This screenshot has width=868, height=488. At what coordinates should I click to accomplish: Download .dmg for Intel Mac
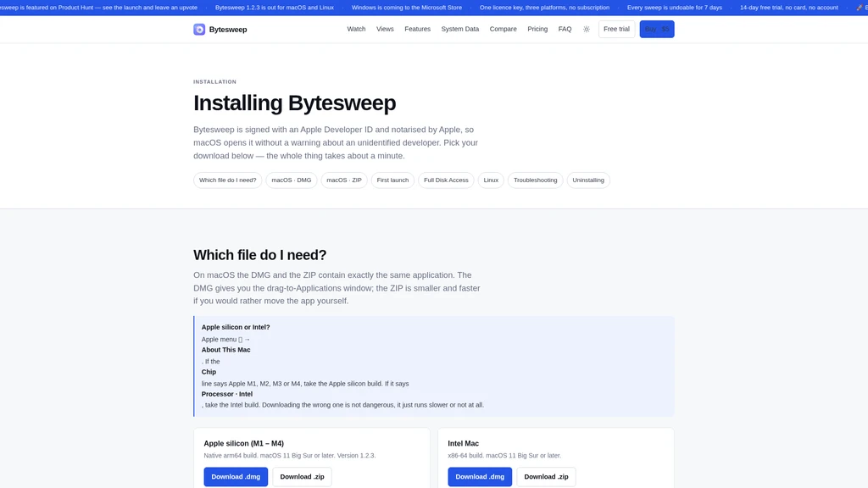coord(480,476)
